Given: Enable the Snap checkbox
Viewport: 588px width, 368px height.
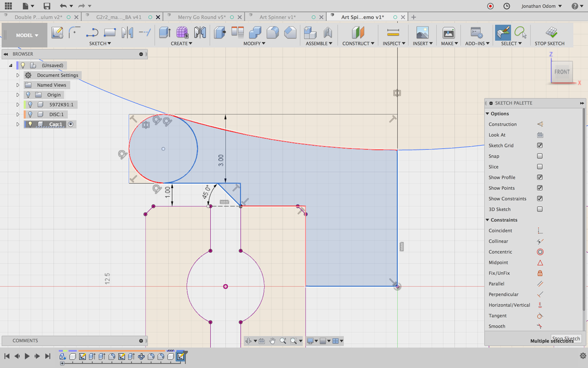Looking at the screenshot, I should pyautogui.click(x=540, y=156).
